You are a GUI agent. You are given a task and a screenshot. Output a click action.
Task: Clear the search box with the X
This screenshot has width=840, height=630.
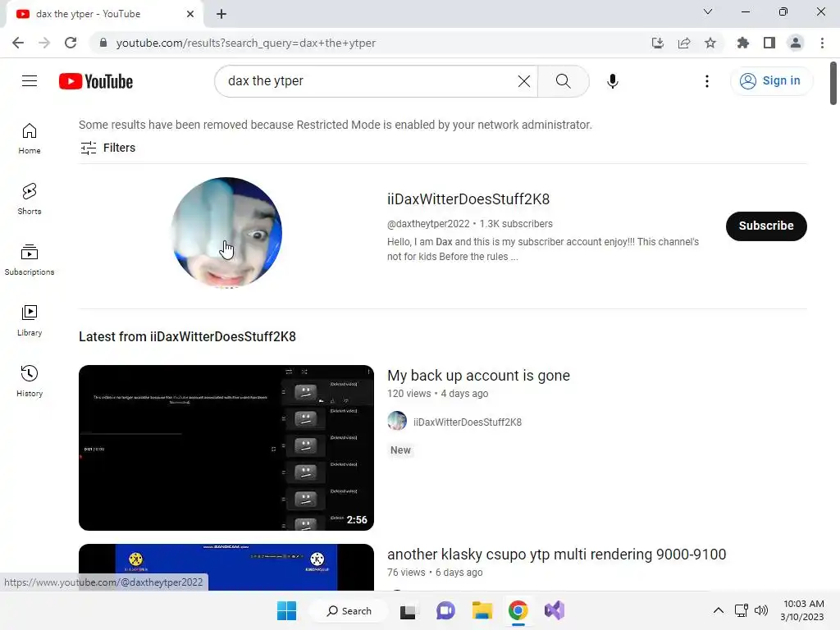[524, 81]
